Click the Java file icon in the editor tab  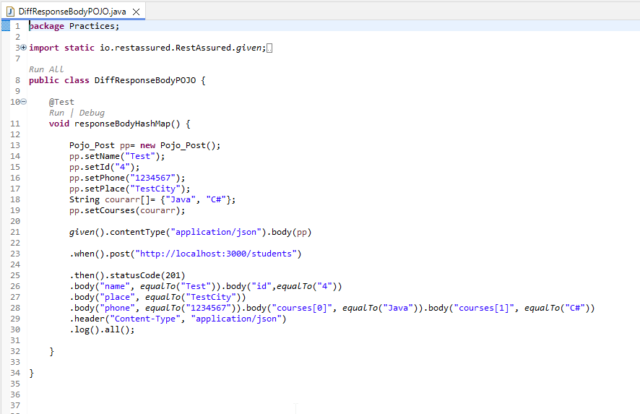[11, 10]
